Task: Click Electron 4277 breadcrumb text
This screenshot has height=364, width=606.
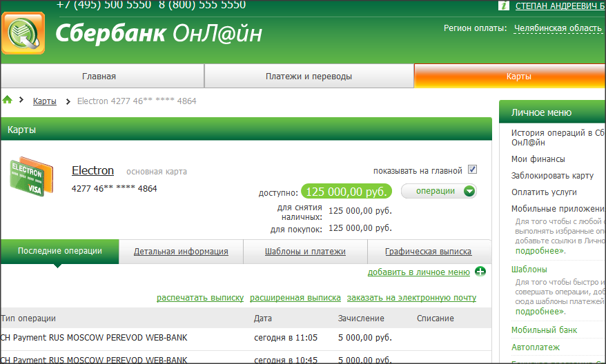Action: click(137, 101)
